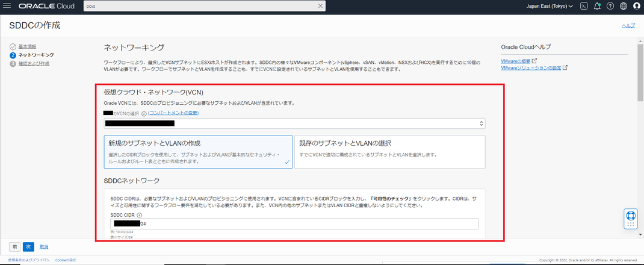Click the コンパートメントの変更 link

click(x=174, y=113)
